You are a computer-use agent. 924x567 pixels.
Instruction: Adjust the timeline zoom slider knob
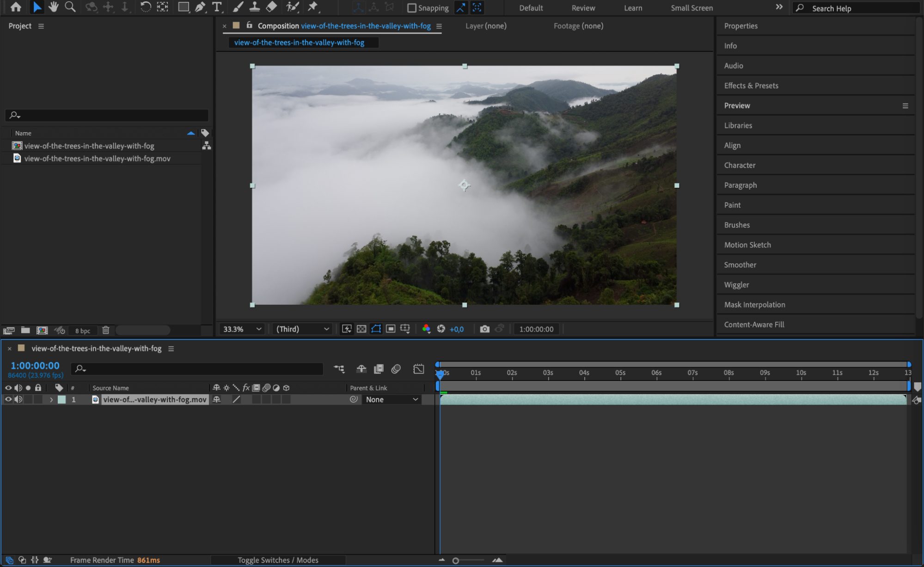click(x=456, y=561)
